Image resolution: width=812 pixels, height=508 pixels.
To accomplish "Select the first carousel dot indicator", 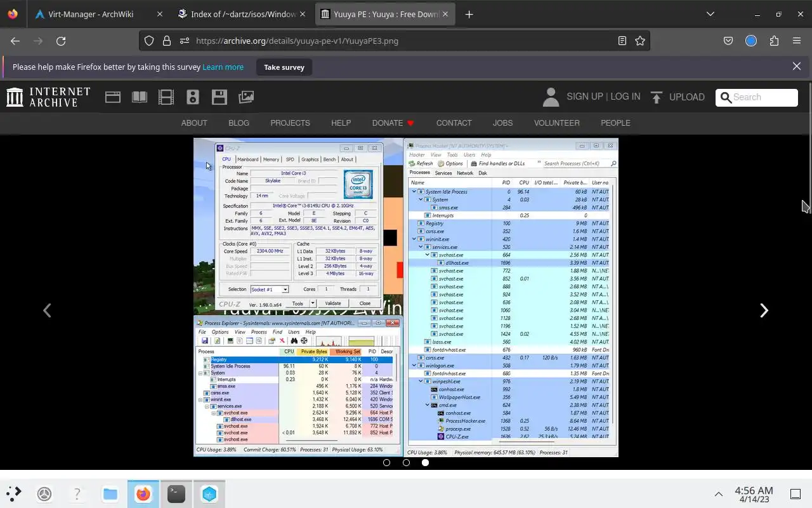I will pos(386,462).
